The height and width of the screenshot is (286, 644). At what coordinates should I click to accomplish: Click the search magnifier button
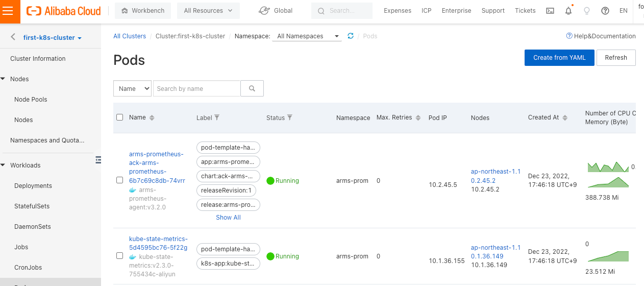tap(252, 88)
